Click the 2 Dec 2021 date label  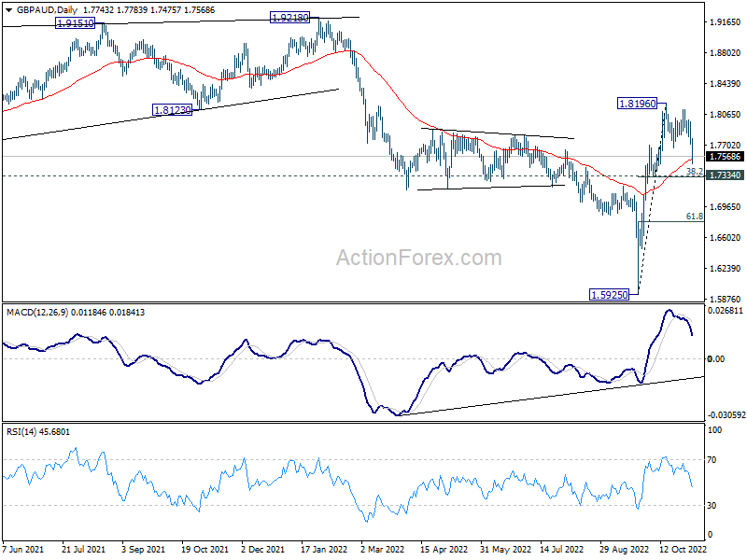tap(262, 549)
